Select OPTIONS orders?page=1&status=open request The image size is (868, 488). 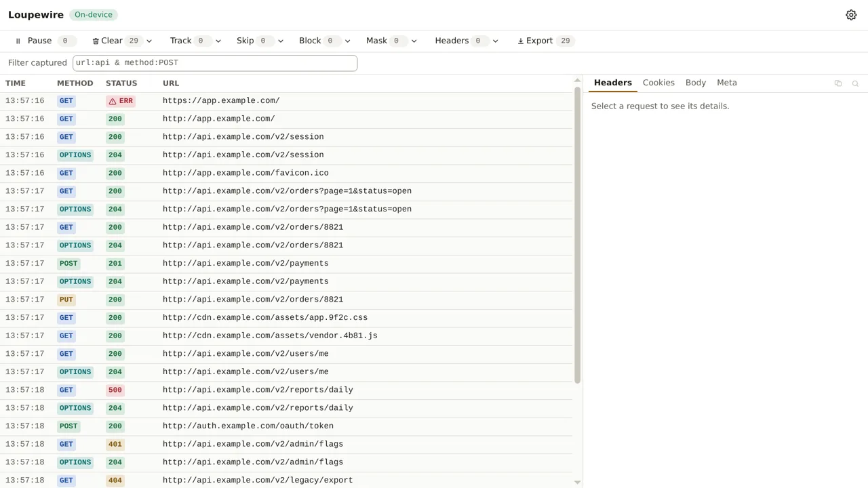coord(286,209)
